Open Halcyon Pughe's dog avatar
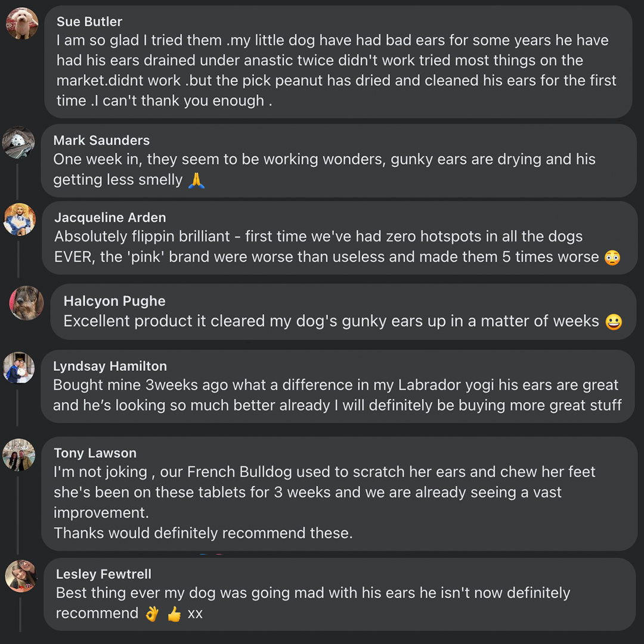Screen dimensions: 644x644 26,303
